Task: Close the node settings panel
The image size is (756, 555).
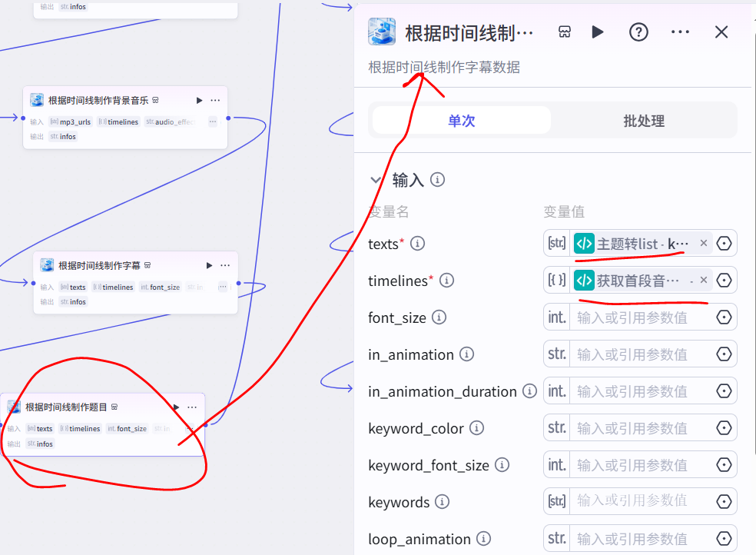Action: pos(721,32)
